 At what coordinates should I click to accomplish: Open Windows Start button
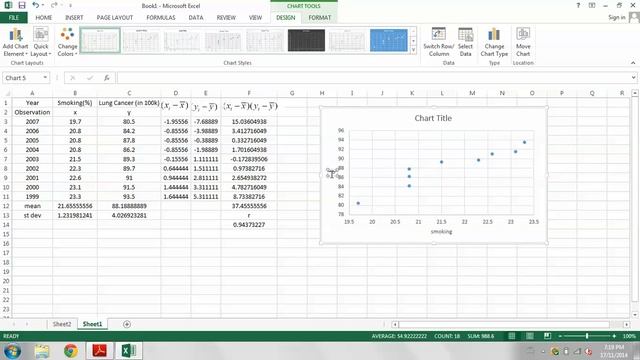click(x=12, y=351)
